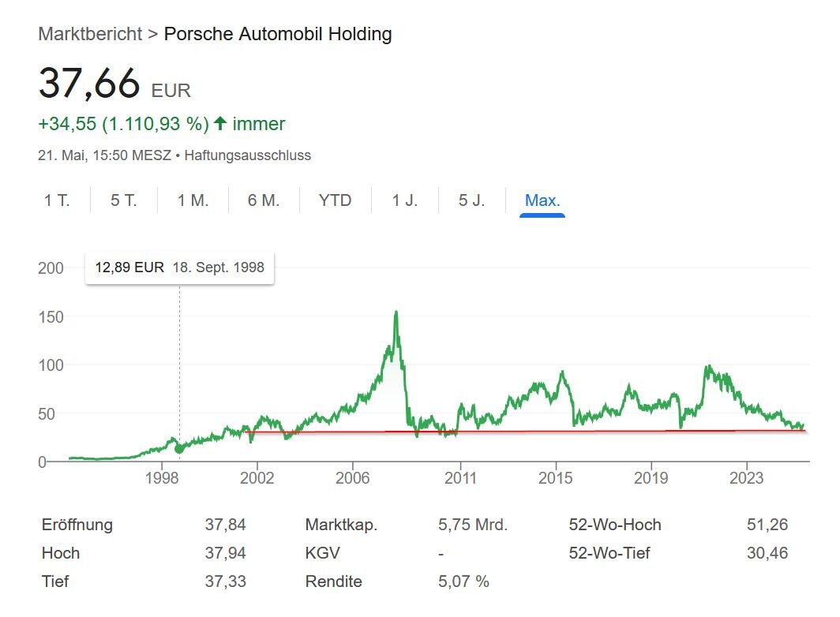Open the Marktbericht breadcrumb link
This screenshot has height=617, width=840.
90,34
